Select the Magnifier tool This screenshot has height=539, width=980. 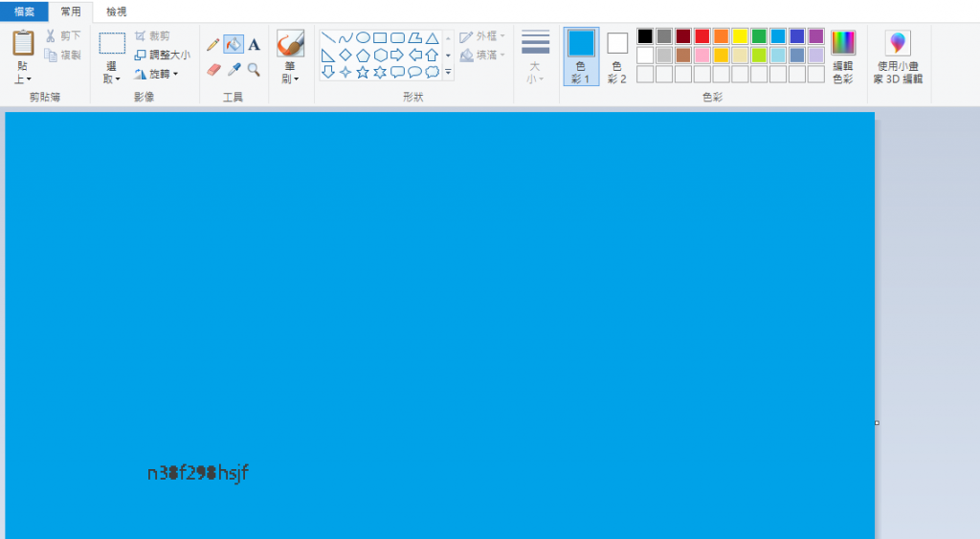[x=254, y=69]
